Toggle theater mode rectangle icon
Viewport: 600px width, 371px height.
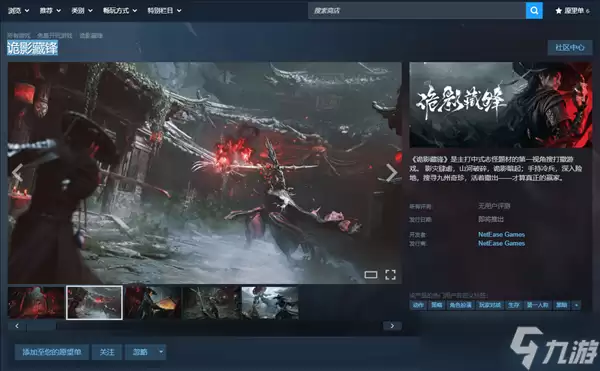coord(371,275)
